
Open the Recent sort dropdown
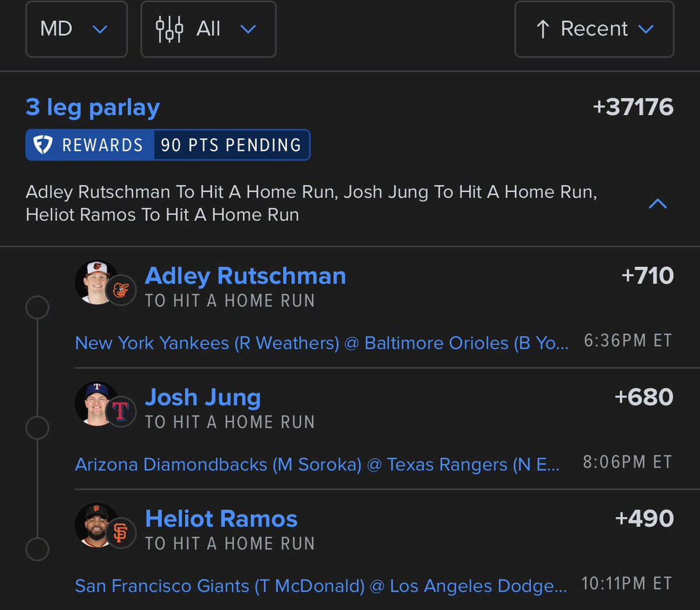[x=594, y=29]
